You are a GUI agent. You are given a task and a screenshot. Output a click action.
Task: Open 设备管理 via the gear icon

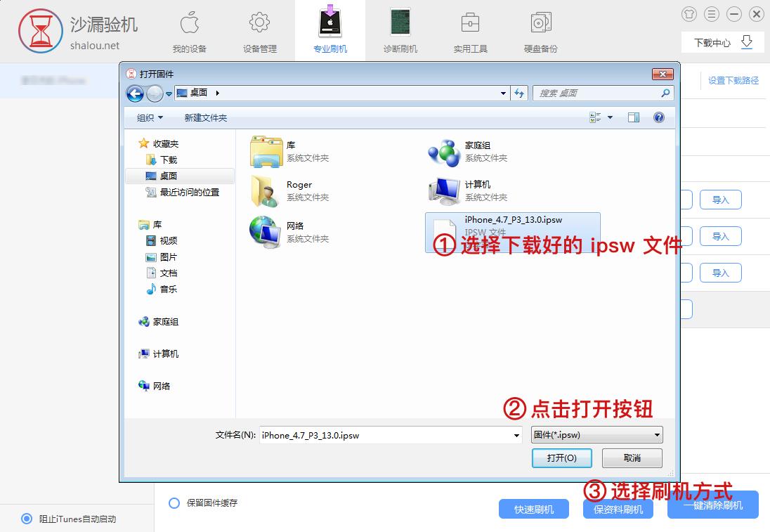point(259,28)
